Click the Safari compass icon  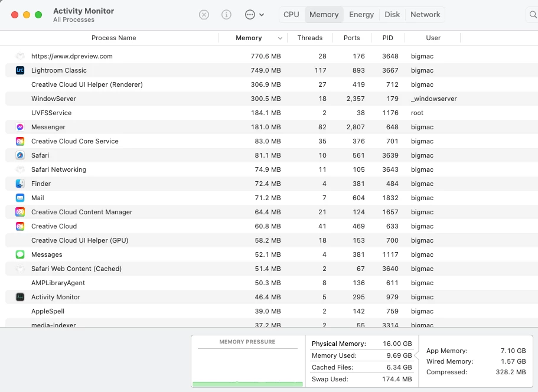coord(20,155)
